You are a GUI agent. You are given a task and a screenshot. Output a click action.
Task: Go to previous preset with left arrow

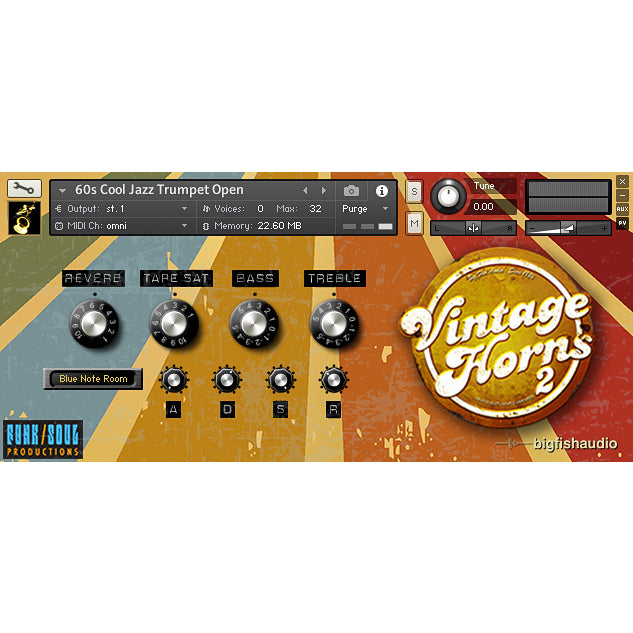[305, 191]
